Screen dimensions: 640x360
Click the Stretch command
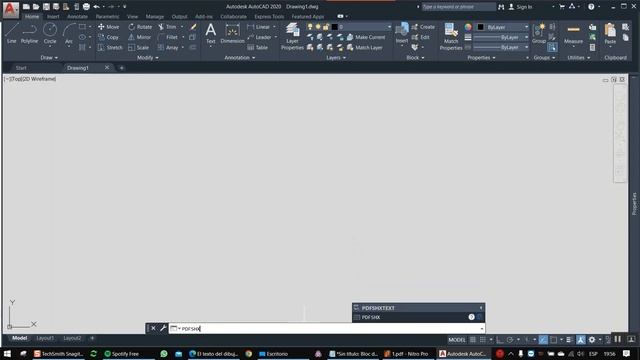(x=110, y=47)
